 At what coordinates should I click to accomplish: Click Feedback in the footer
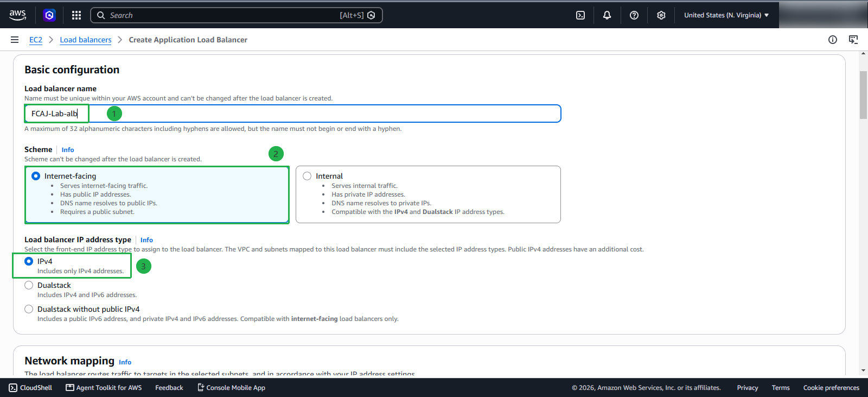coord(169,388)
